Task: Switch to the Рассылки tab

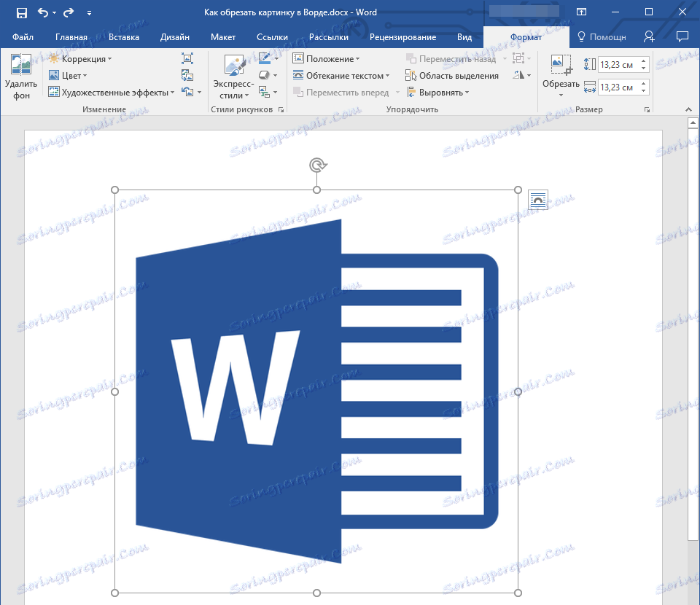Action: (x=329, y=37)
